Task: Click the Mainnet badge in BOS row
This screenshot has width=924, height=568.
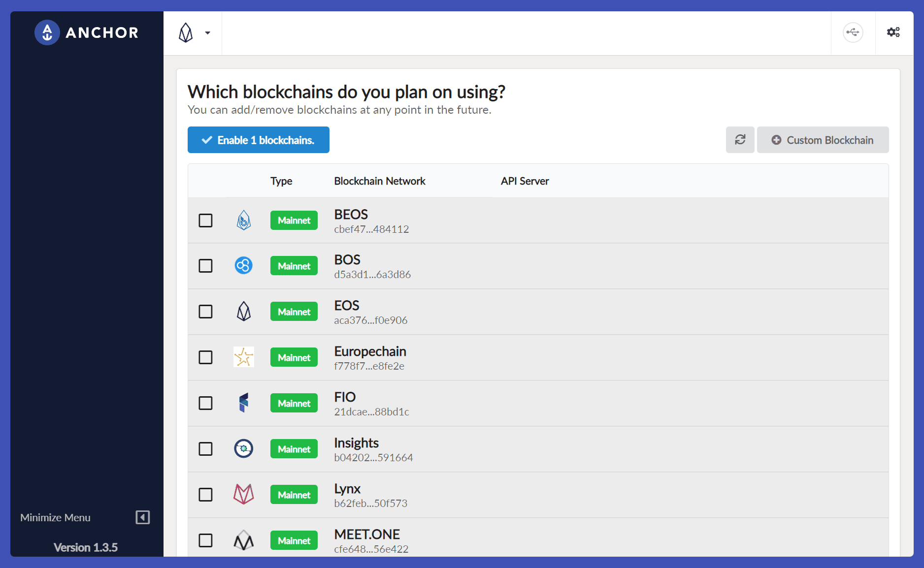Action: pyautogui.click(x=294, y=266)
